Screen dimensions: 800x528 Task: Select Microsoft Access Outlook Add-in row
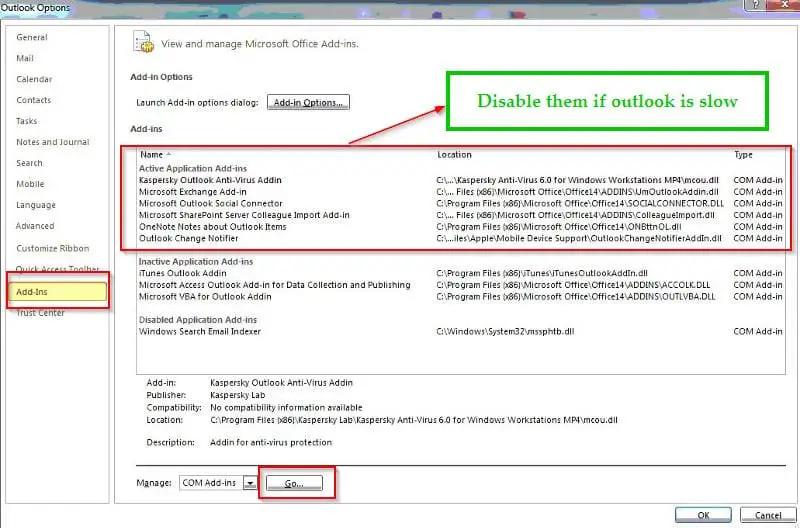[x=460, y=285]
